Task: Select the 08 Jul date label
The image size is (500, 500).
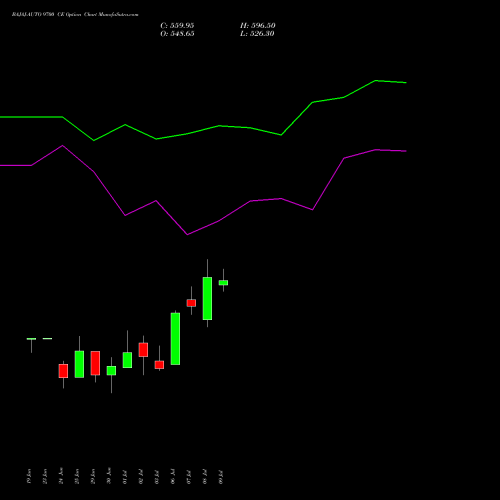Action: point(205,477)
